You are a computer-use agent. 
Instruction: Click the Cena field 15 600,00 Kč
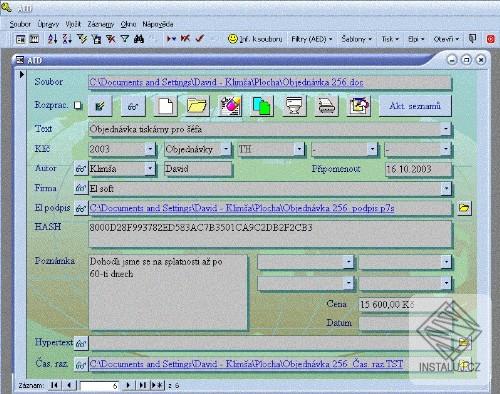pyautogui.click(x=405, y=304)
